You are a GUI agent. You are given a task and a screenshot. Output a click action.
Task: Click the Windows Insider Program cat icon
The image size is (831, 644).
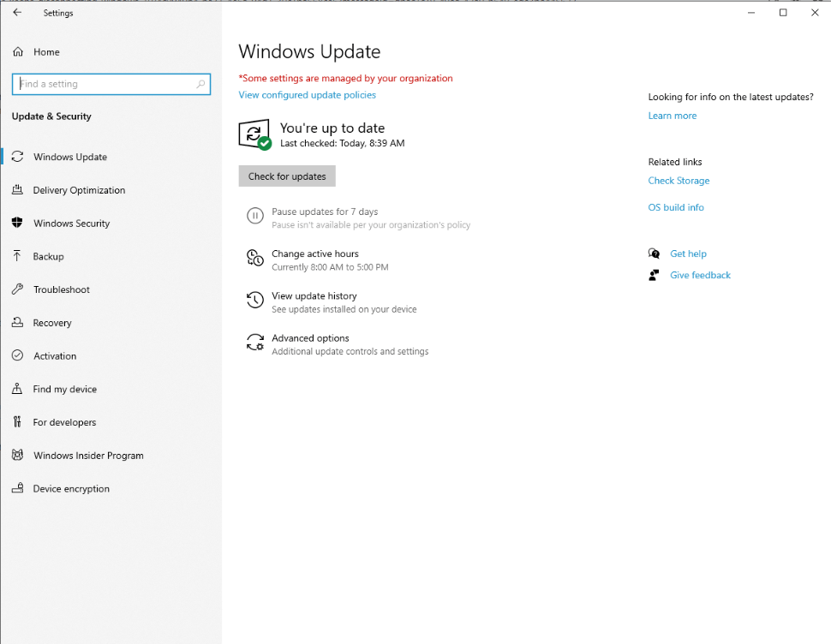(17, 455)
